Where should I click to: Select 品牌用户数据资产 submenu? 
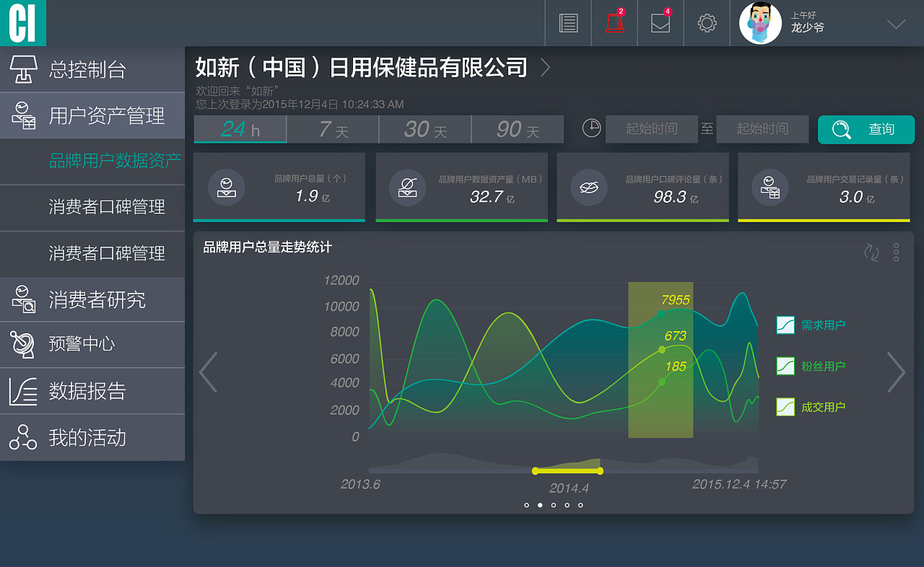92,161
